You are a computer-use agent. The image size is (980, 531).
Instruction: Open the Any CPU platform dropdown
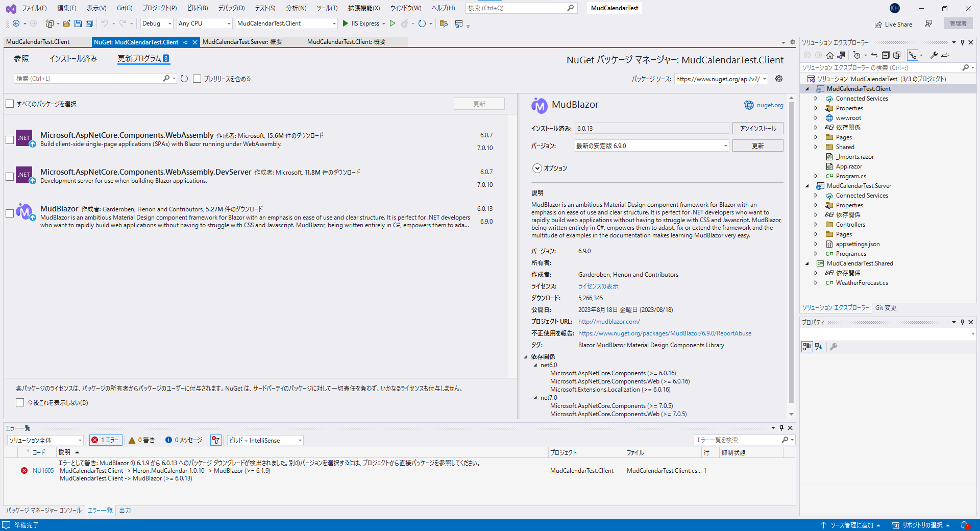coord(204,23)
